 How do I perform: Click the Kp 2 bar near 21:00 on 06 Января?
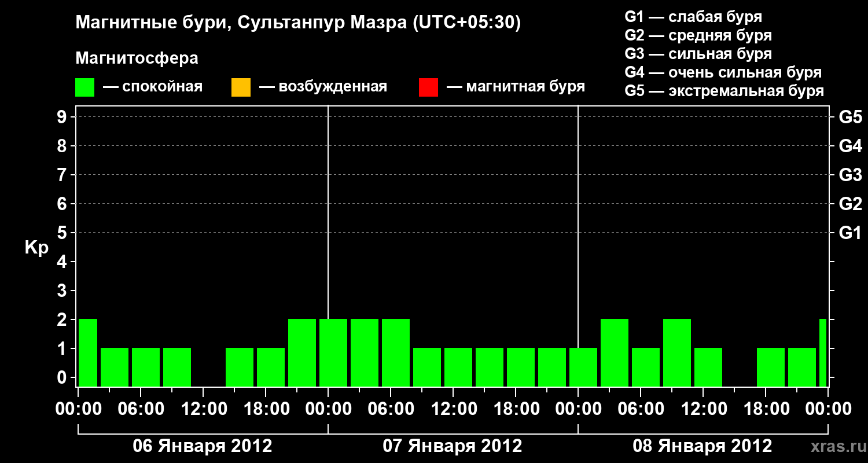pyautogui.click(x=302, y=352)
